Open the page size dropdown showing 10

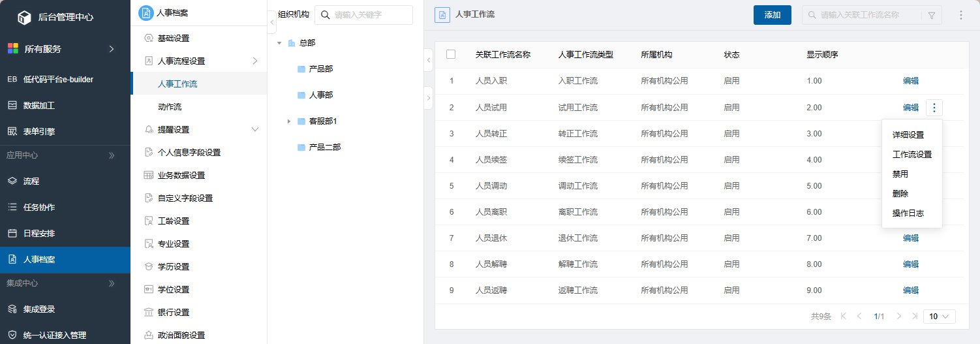point(940,316)
